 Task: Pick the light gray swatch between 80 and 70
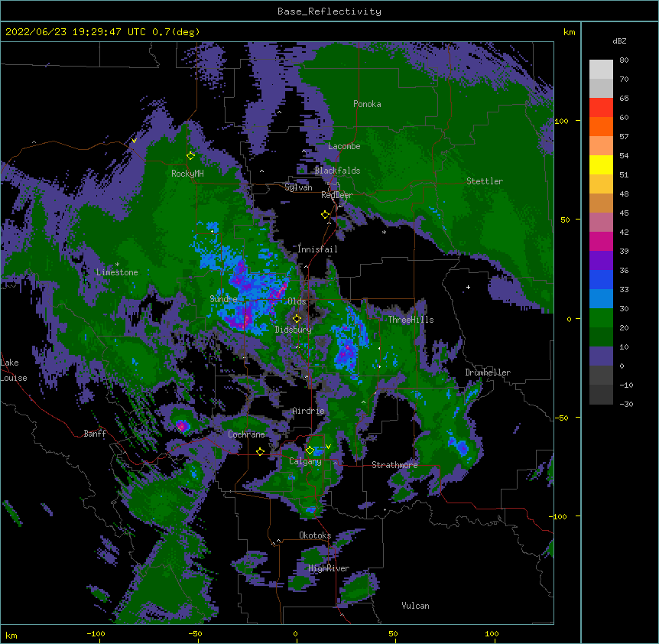pyautogui.click(x=601, y=70)
